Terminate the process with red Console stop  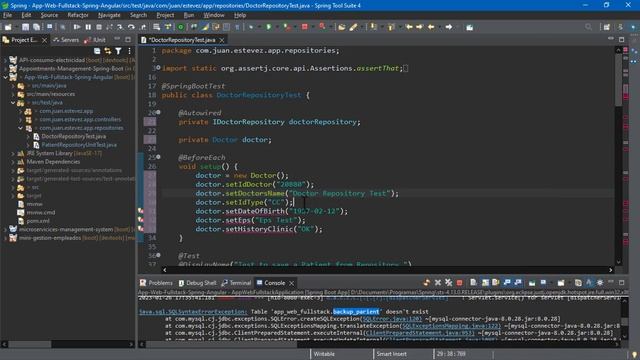[x=460, y=282]
